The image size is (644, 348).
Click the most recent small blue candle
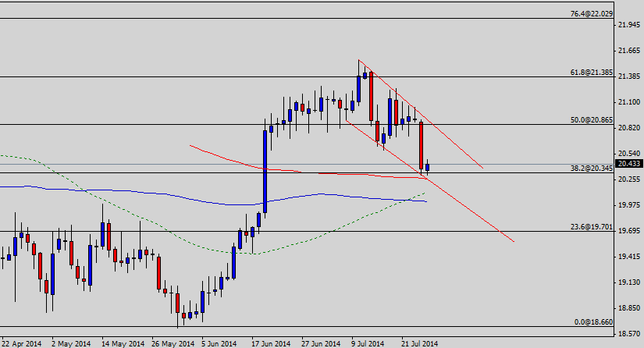(x=428, y=166)
